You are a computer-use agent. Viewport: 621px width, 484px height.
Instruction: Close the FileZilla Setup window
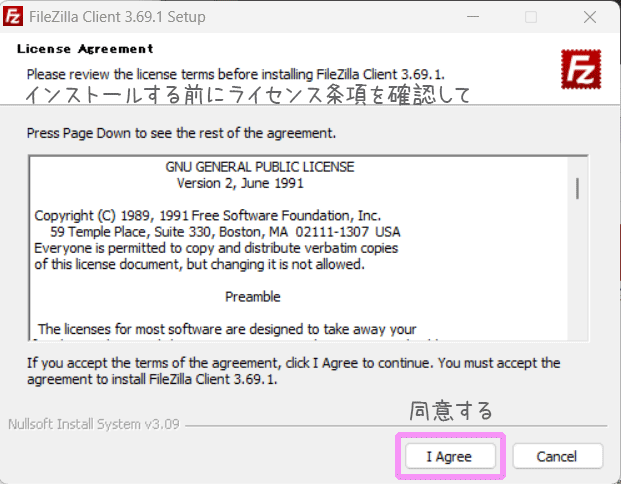pyautogui.click(x=590, y=17)
